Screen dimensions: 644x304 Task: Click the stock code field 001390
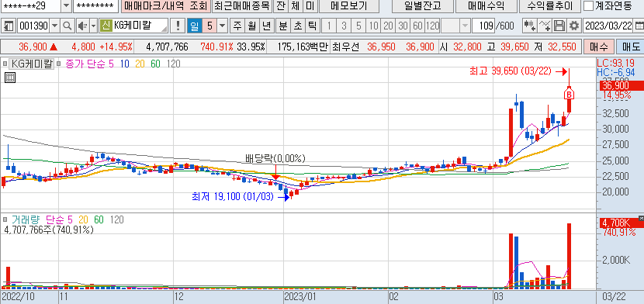point(34,26)
